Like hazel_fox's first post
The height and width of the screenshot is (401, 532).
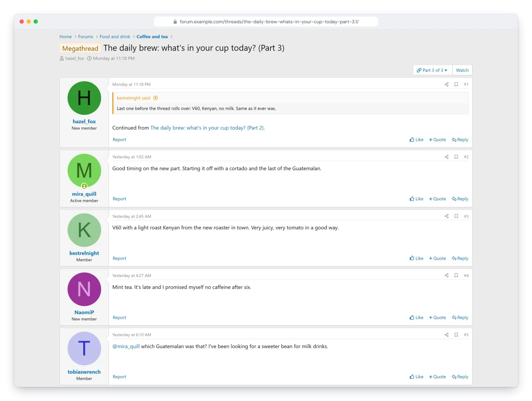pos(416,140)
